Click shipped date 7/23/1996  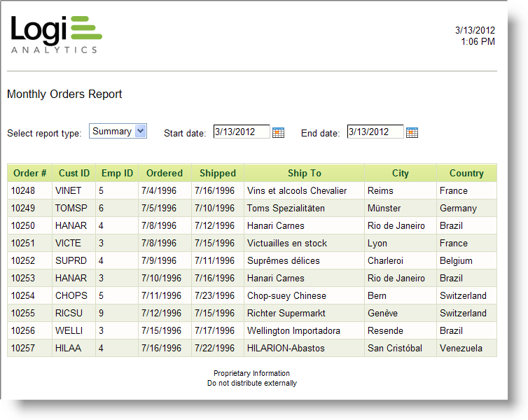[x=214, y=295]
